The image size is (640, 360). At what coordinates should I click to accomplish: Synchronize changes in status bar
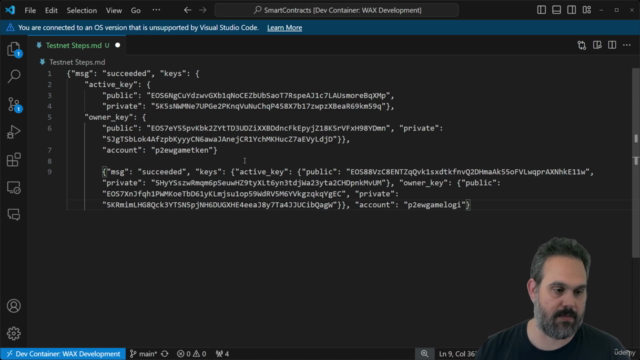[165, 353]
